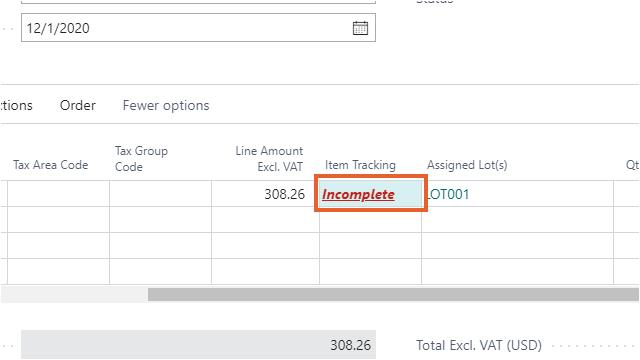Click the scrollbar track left of thumb

74,294
